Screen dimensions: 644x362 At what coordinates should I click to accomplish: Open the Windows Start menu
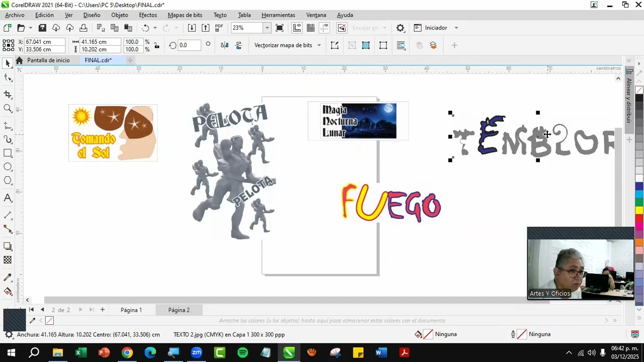pyautogui.click(x=11, y=353)
